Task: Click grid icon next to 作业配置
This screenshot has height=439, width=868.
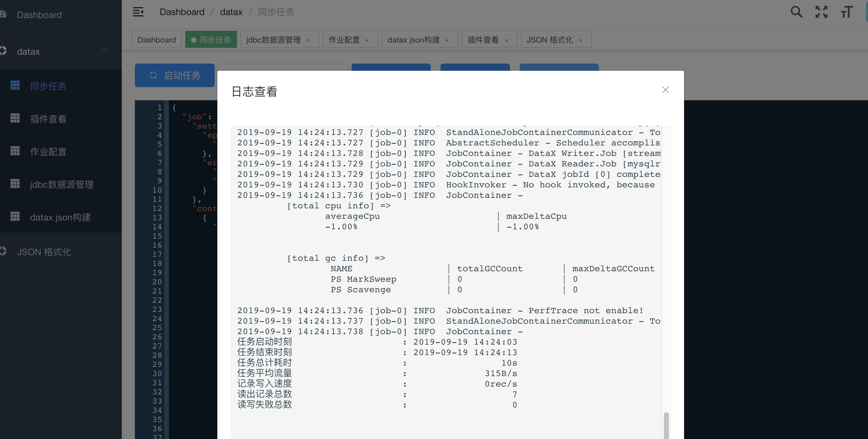Action: click(x=15, y=151)
